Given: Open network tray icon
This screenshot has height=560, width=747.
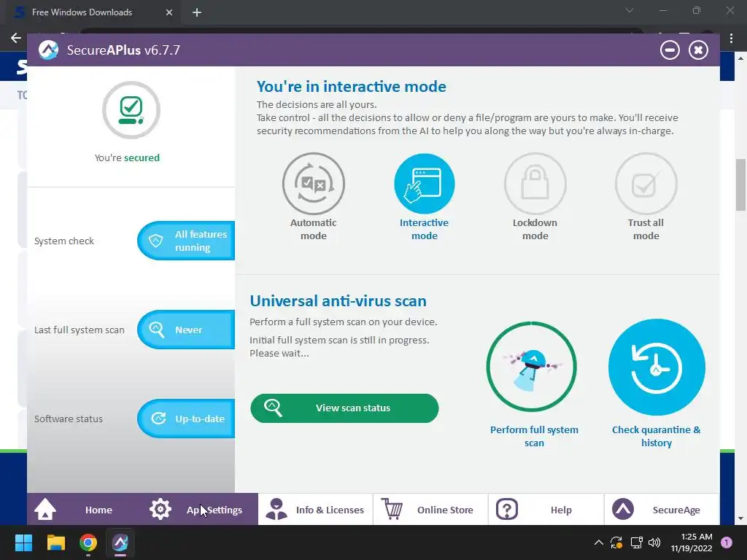Looking at the screenshot, I should click(636, 542).
